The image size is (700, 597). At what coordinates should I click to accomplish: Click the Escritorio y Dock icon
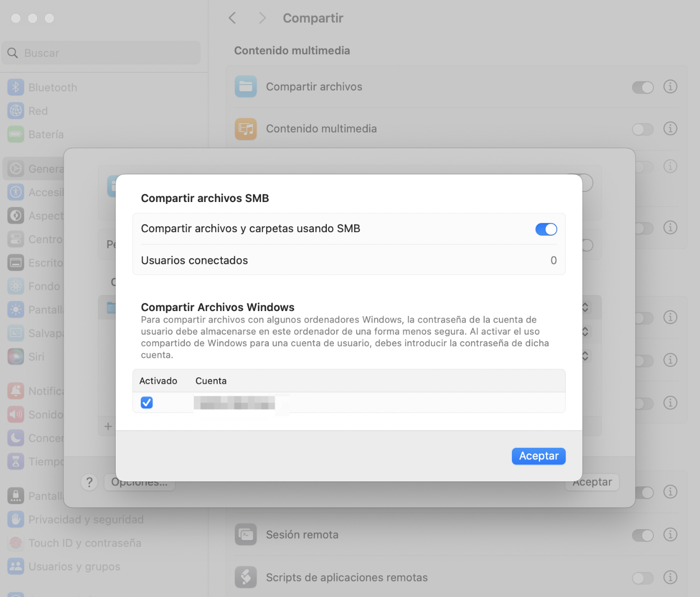click(16, 262)
